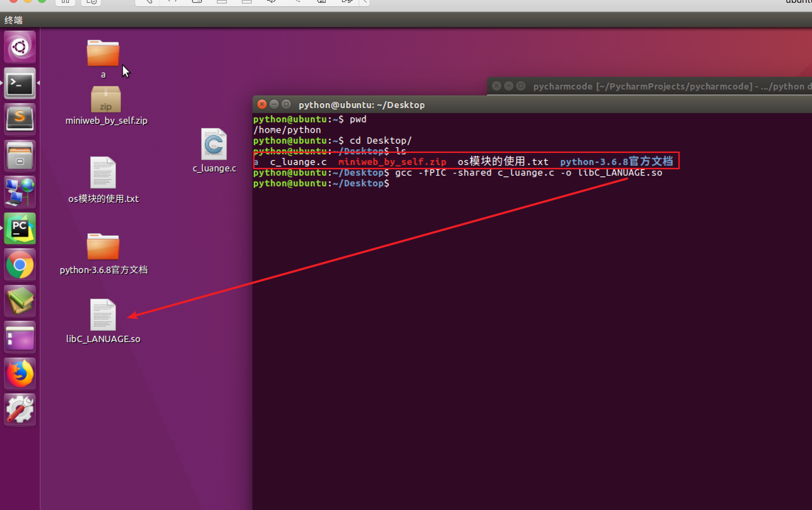
Task: Open the Terminal app from the dock
Action: 20,84
